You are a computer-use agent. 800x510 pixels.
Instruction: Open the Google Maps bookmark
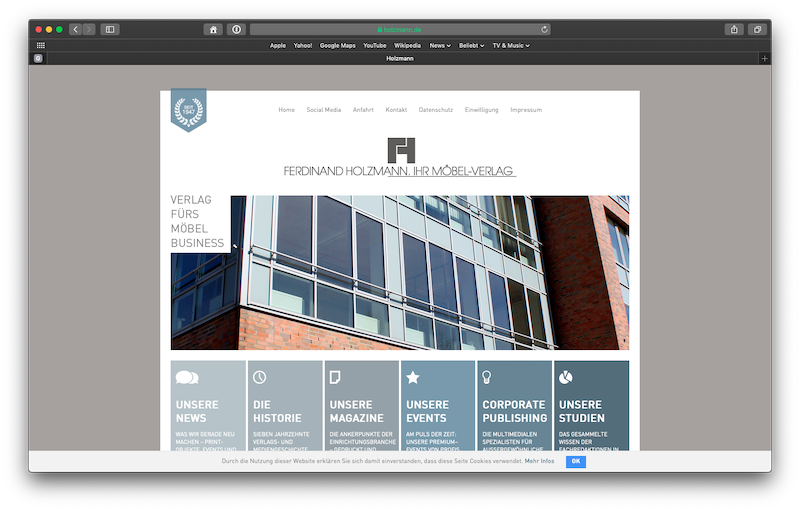click(x=337, y=45)
